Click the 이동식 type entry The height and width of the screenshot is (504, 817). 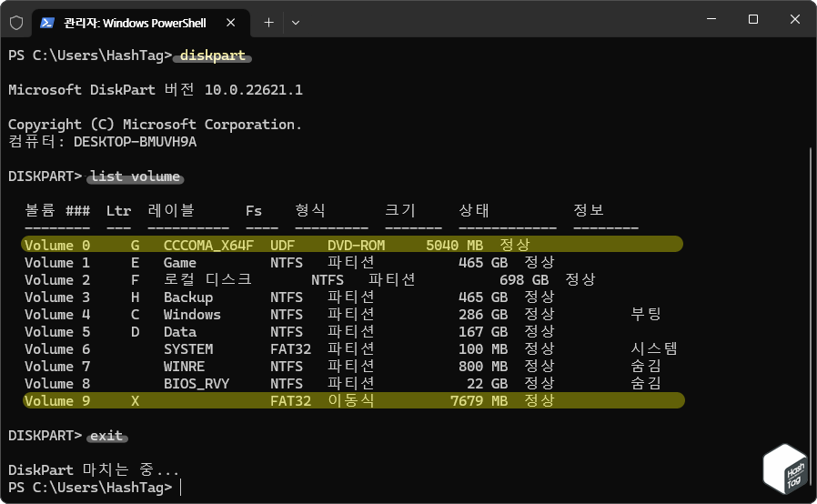pyautogui.click(x=350, y=400)
